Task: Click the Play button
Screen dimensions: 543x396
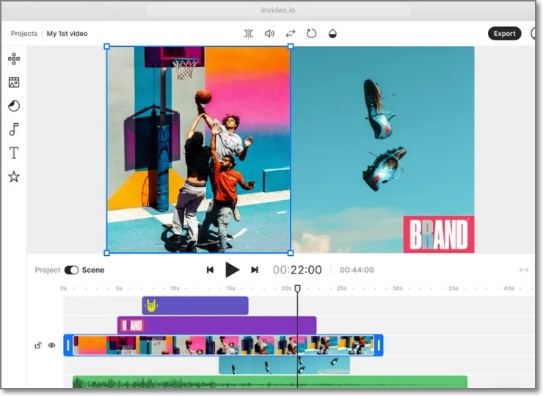Action: tap(232, 270)
